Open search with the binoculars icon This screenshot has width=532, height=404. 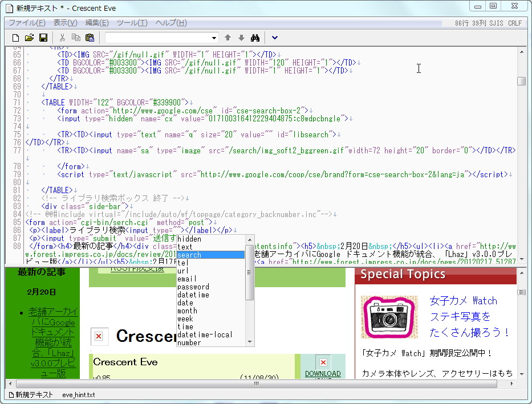point(255,38)
